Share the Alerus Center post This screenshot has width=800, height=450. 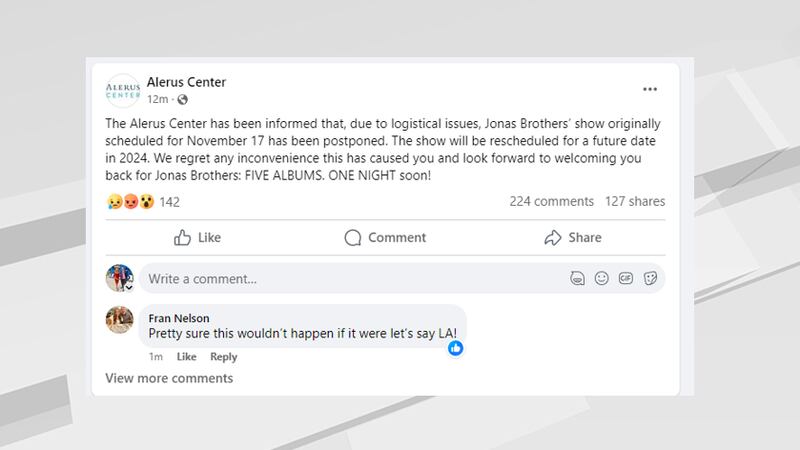tap(573, 237)
